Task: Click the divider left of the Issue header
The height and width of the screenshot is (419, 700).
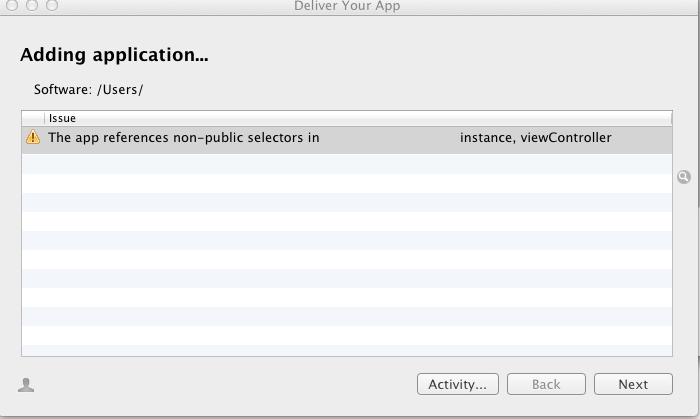Action: (45, 118)
